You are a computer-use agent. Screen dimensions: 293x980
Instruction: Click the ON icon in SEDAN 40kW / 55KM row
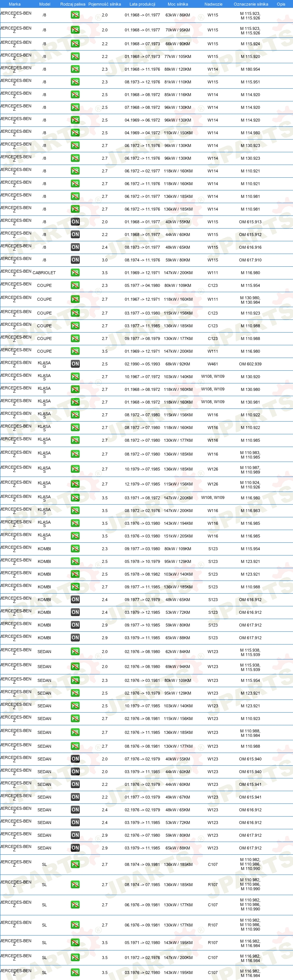75,759
